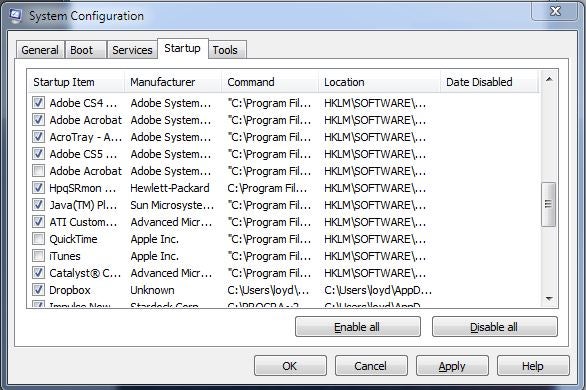Click the Java(TM) row location cell
Image resolution: width=586 pixels, height=390 pixels.
[375, 205]
